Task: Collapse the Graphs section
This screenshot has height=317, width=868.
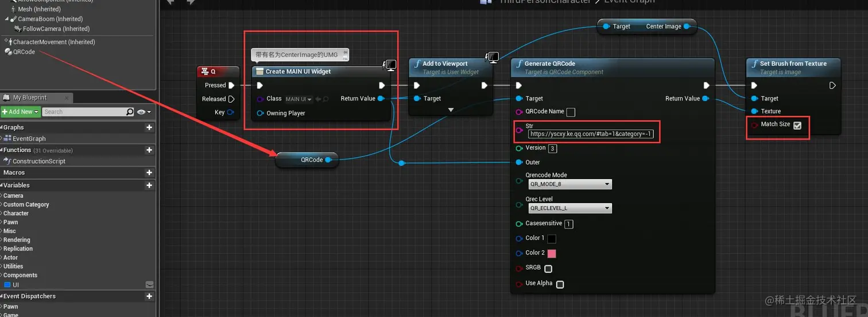Action: coord(2,127)
